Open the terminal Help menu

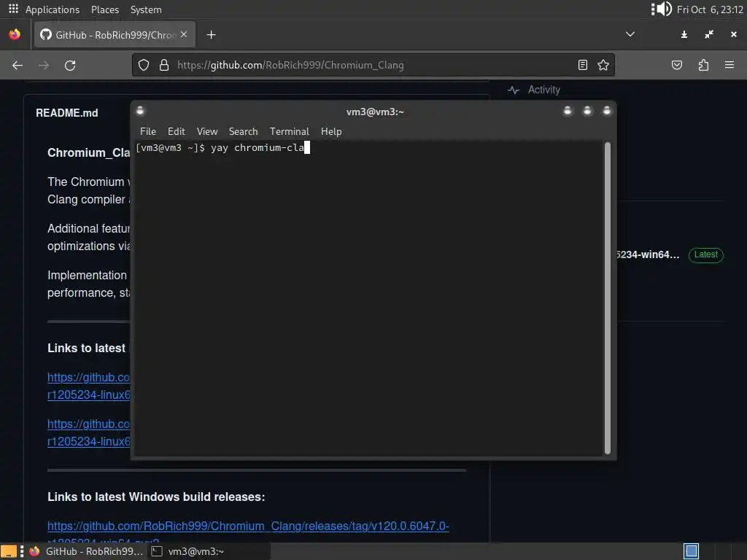point(331,131)
